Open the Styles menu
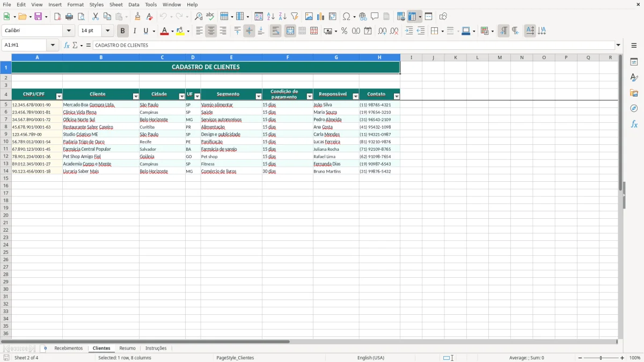 pos(97,4)
